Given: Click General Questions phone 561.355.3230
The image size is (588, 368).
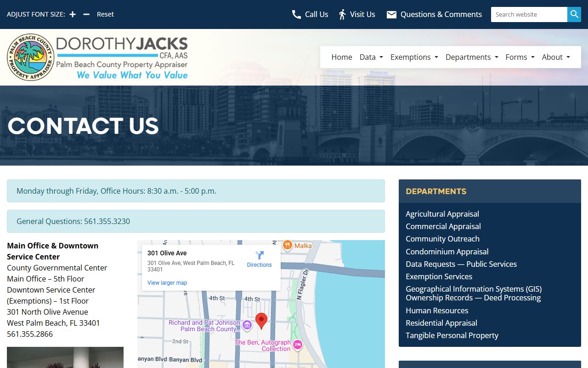Looking at the screenshot, I should coord(107,221).
